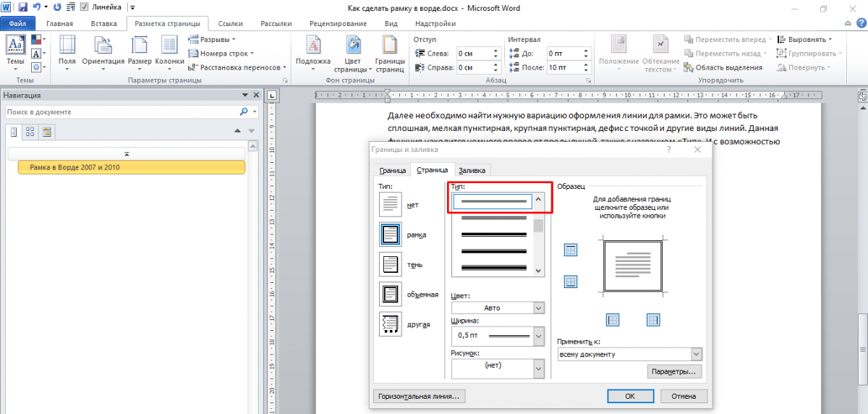
Task: Open the Номера строк line numbers dropdown
Action: coord(221,54)
